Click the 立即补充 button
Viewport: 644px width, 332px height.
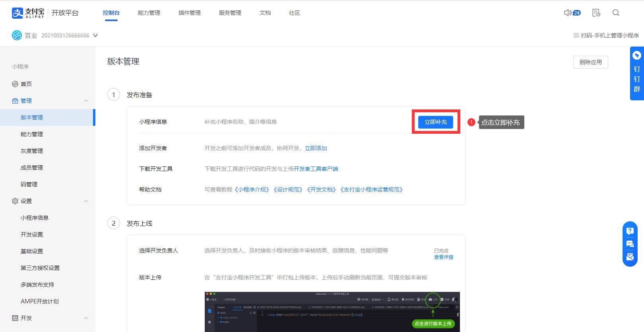coord(435,122)
